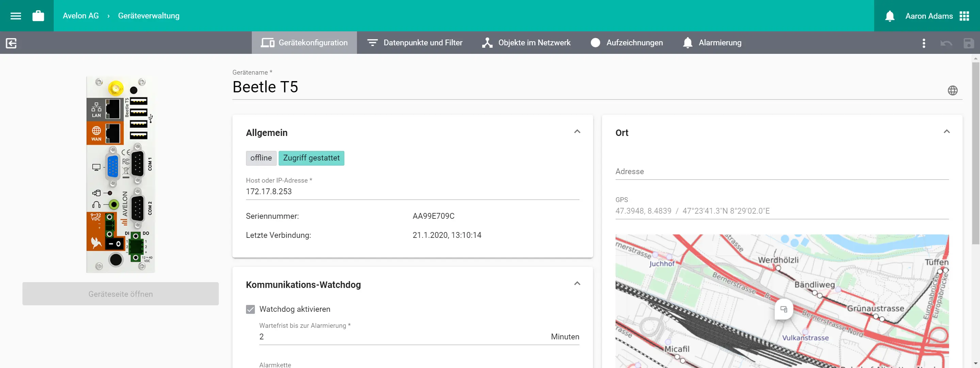Click the GPS coordinates field
Viewport: 980px width, 368px height.
[x=782, y=211]
